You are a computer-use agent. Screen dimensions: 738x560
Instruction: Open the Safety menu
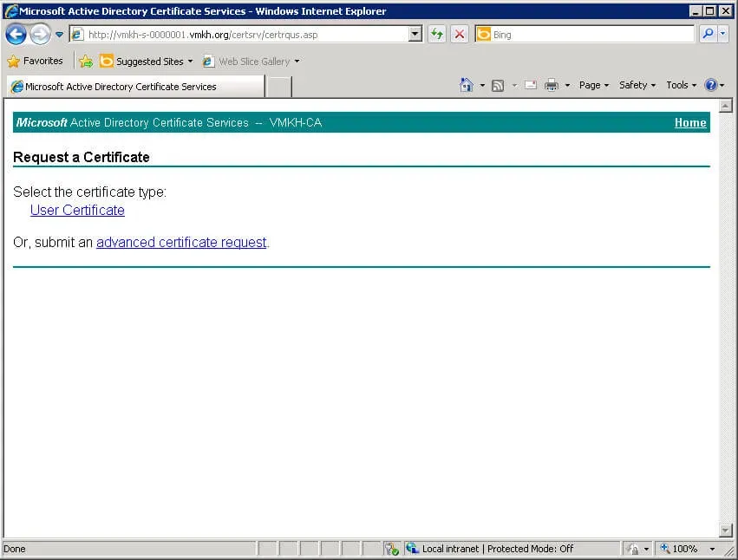pyautogui.click(x=637, y=85)
